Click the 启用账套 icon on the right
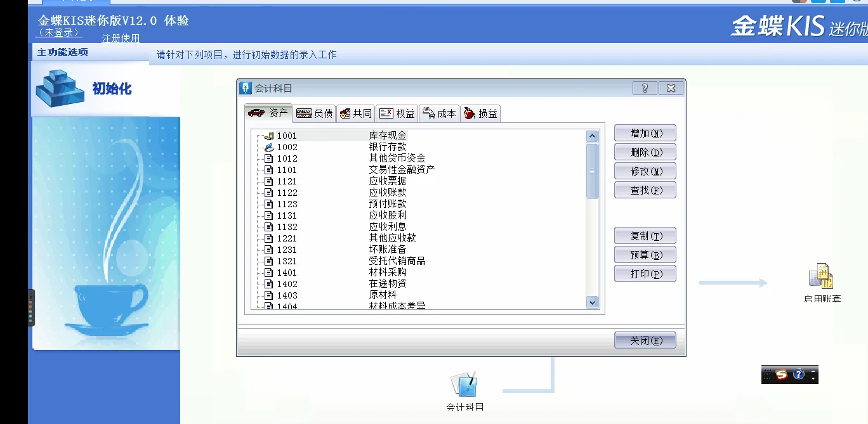The height and width of the screenshot is (424, 868). click(820, 277)
